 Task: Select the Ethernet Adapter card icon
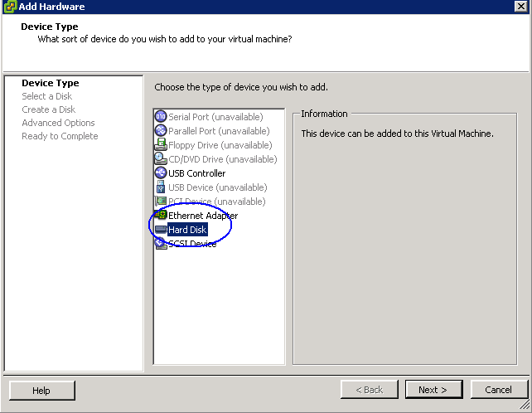161,215
